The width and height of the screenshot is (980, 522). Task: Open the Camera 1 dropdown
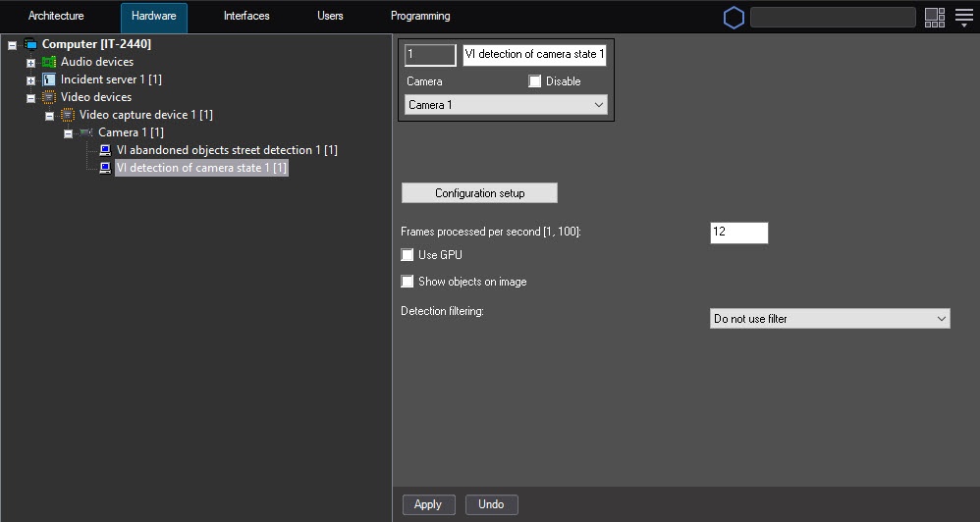[x=506, y=105]
